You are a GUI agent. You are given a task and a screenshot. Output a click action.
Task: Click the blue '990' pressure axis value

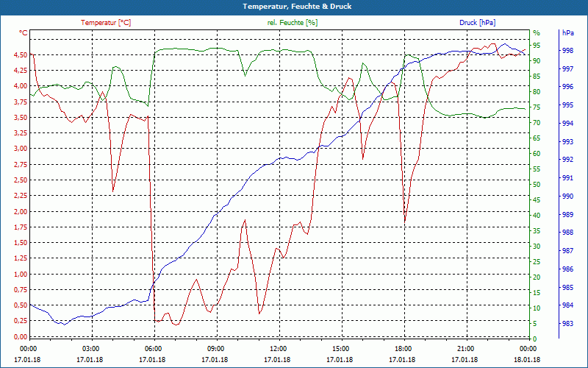[x=567, y=197]
